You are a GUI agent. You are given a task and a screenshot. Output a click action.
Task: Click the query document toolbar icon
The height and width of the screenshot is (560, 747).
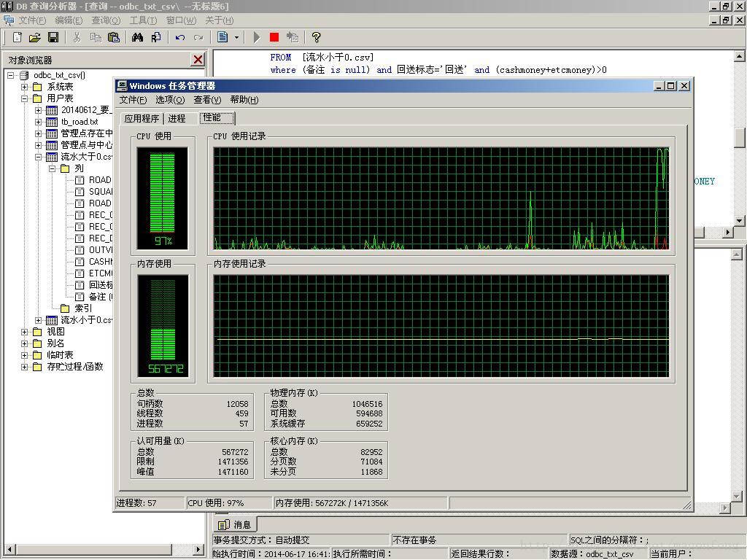click(222, 37)
